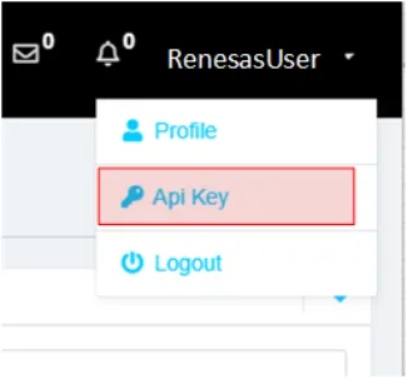Choose the highlighted Api Key menu entry
Viewport: 408px width, 380px height.
(x=226, y=196)
